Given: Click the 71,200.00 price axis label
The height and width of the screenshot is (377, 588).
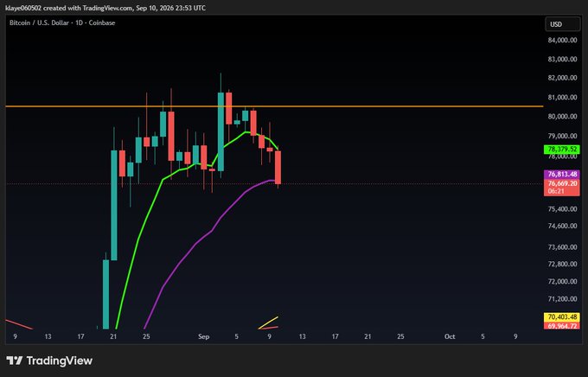Looking at the screenshot, I should coord(562,299).
